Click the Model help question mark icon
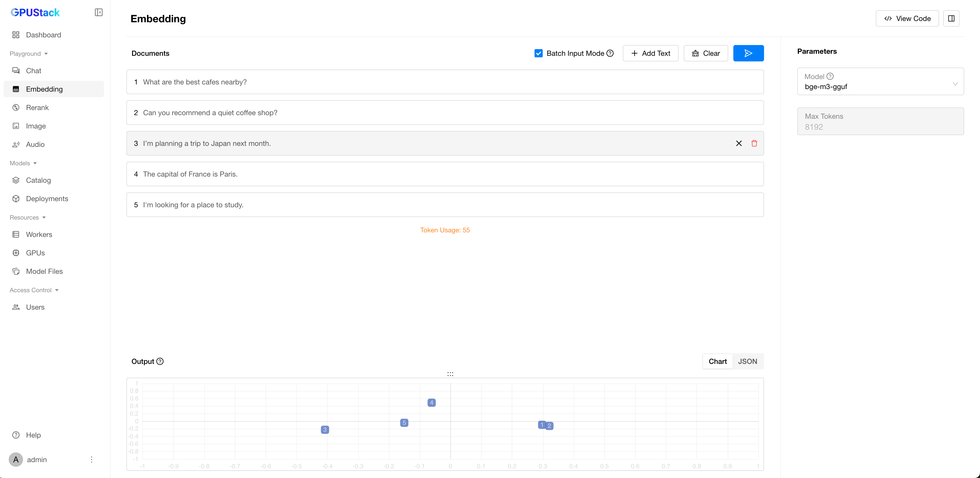The height and width of the screenshot is (478, 980). tap(830, 77)
